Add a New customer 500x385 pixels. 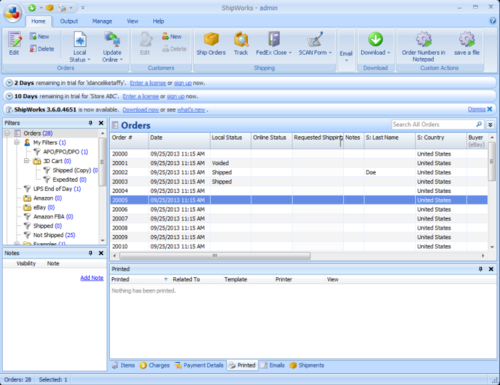pyautogui.click(x=172, y=36)
